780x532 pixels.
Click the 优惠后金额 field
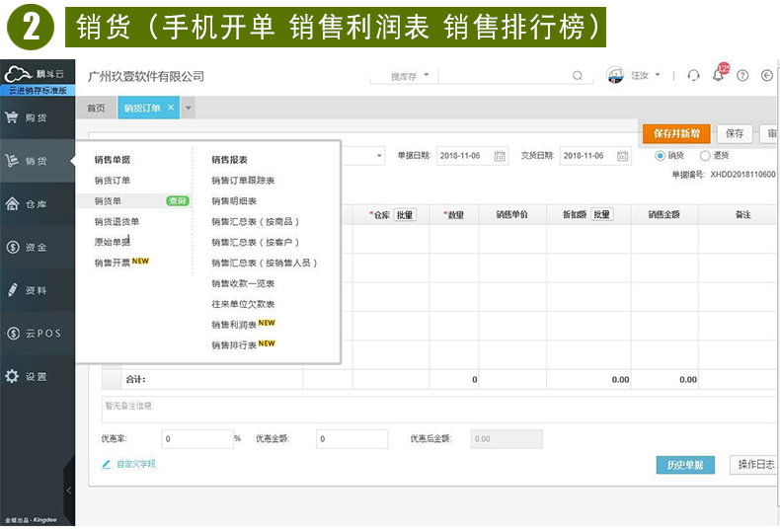point(507,439)
